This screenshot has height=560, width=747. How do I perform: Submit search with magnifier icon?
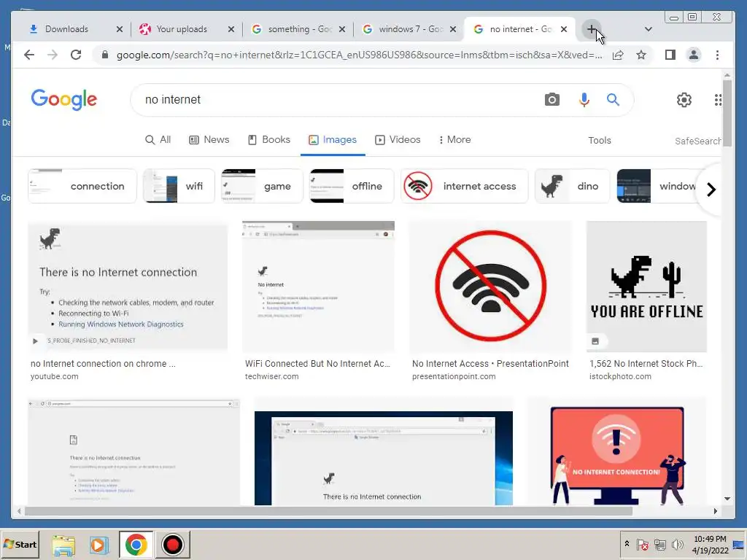(x=613, y=99)
